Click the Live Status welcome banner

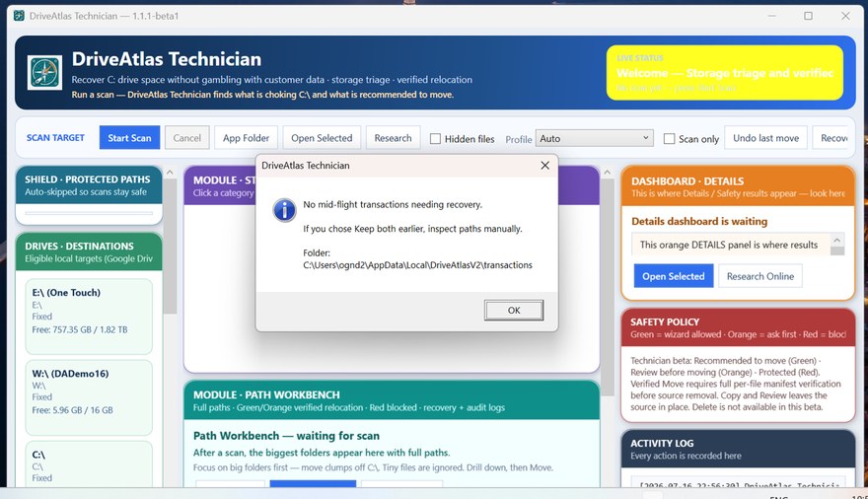pyautogui.click(x=725, y=72)
